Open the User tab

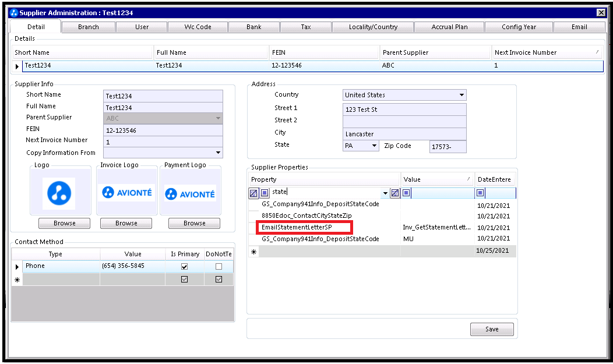[x=142, y=27]
